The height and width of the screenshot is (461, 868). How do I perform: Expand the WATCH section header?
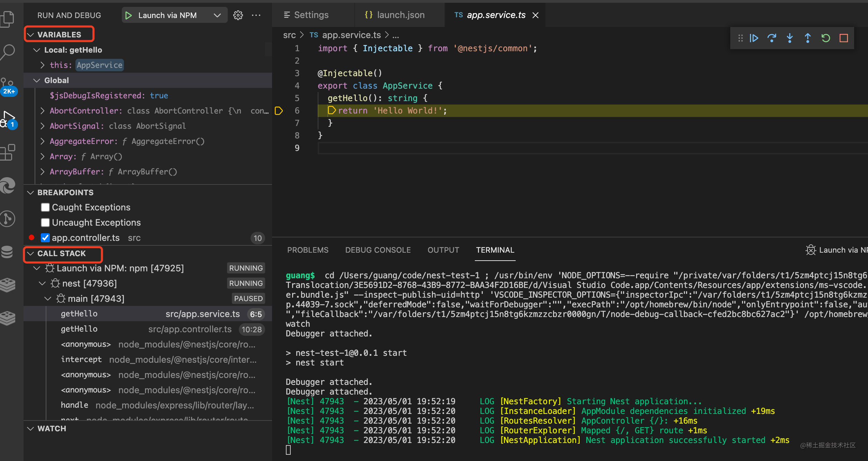pyautogui.click(x=51, y=428)
